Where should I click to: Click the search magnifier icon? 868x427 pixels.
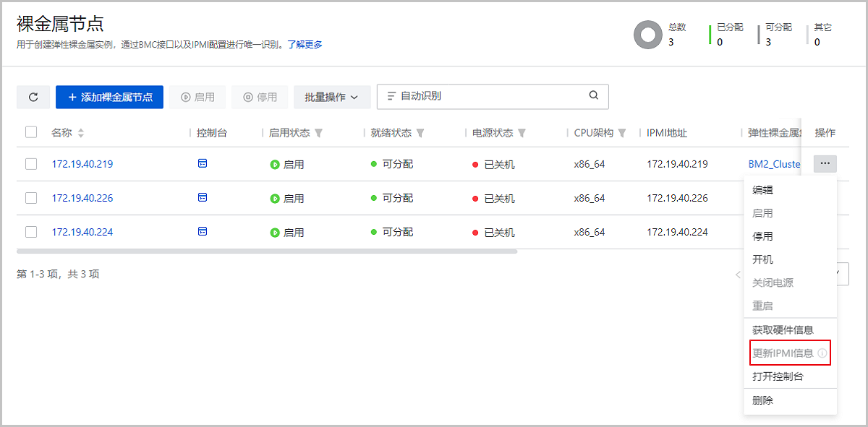coord(594,95)
